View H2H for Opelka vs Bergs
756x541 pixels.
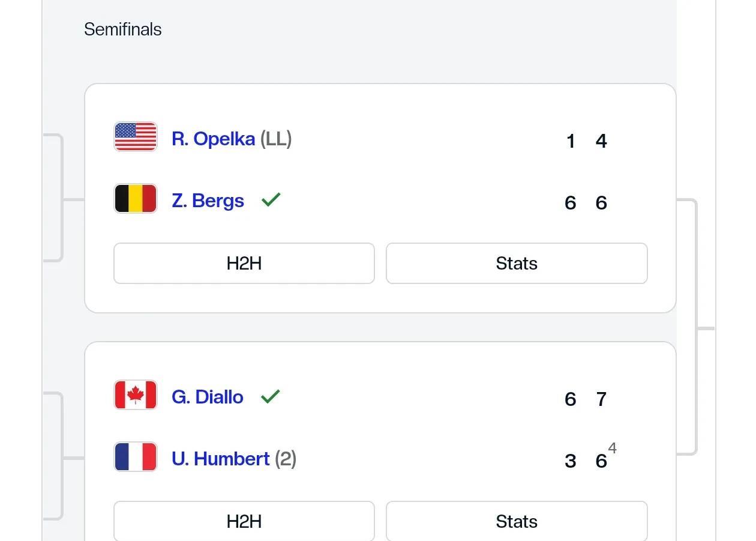tap(244, 263)
